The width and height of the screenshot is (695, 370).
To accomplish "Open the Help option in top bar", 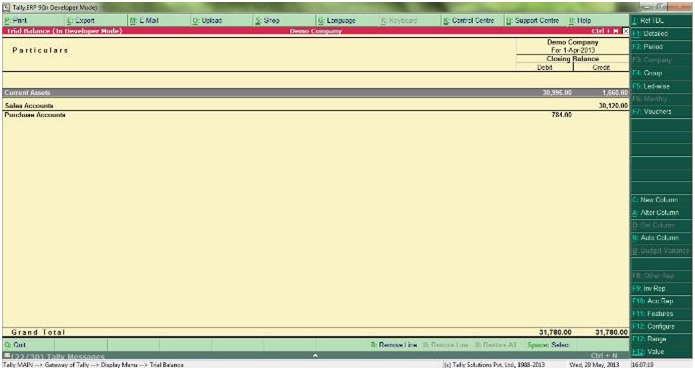I will (x=580, y=20).
